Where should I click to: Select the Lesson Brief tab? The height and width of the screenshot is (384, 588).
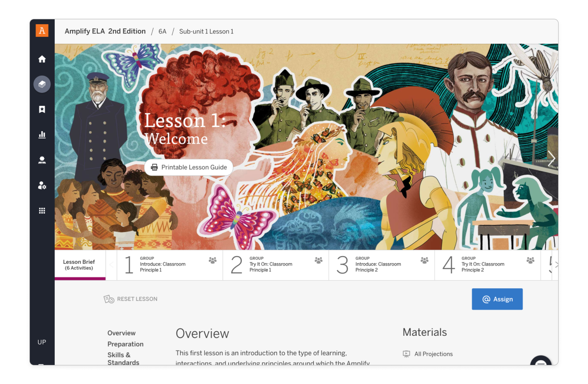tap(79, 265)
